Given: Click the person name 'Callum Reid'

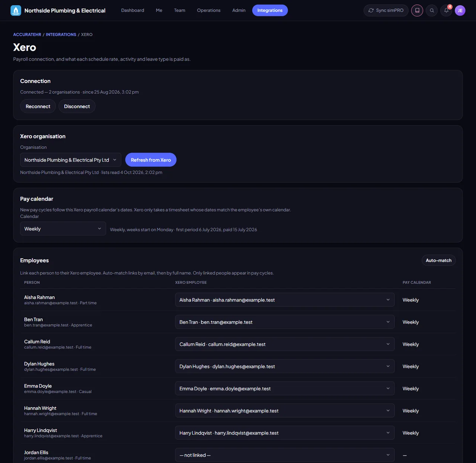Looking at the screenshot, I should coord(37,342).
